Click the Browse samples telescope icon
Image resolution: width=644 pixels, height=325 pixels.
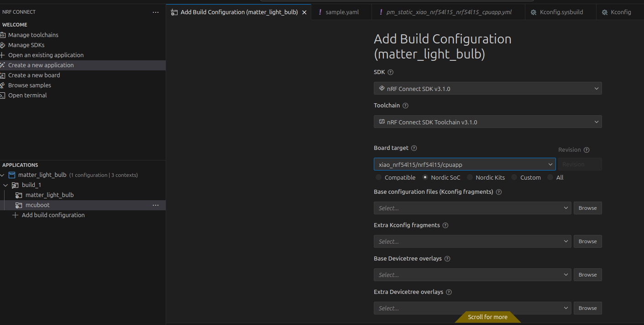2,85
